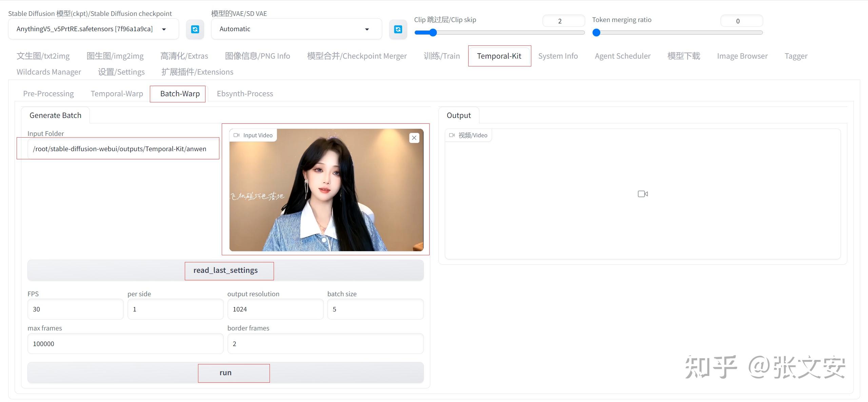Image resolution: width=868 pixels, height=402 pixels.
Task: Adjust the Clip skip slider handle
Action: (x=433, y=33)
